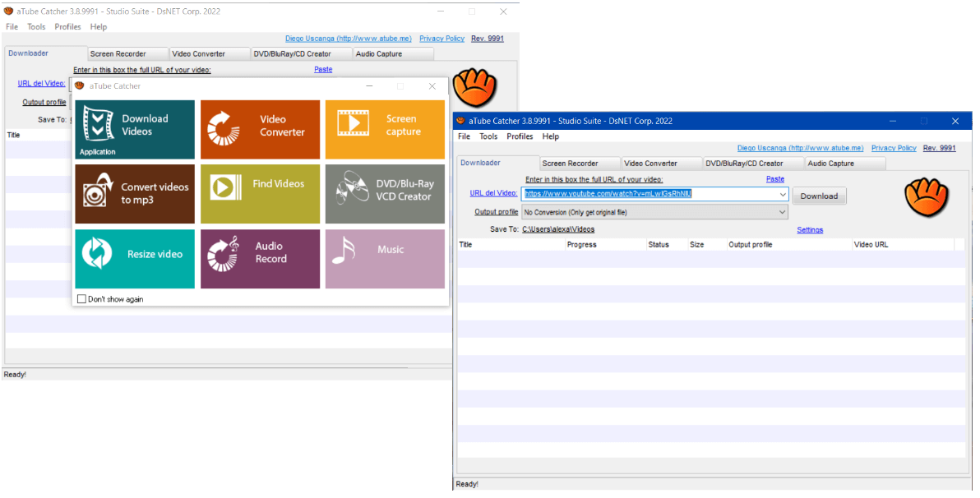
Task: Click the Size column header
Action: [x=707, y=244]
